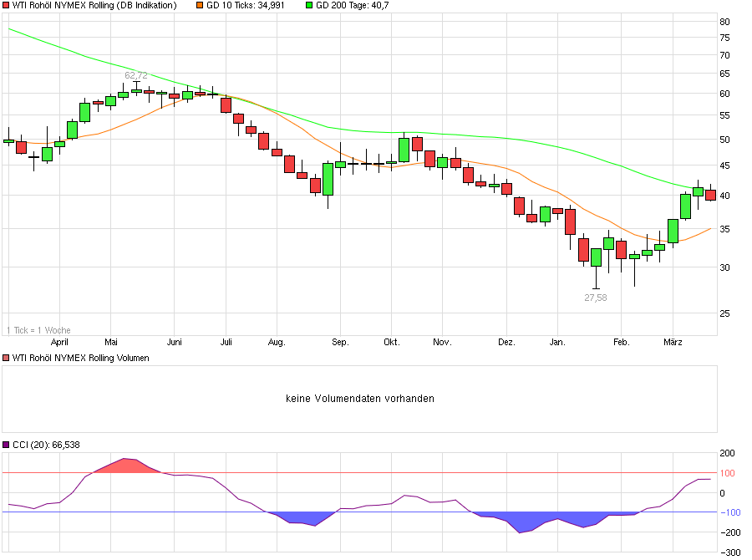This screenshot has height=560, width=752.
Task: Select the Juli axis label
Action: pos(226,342)
